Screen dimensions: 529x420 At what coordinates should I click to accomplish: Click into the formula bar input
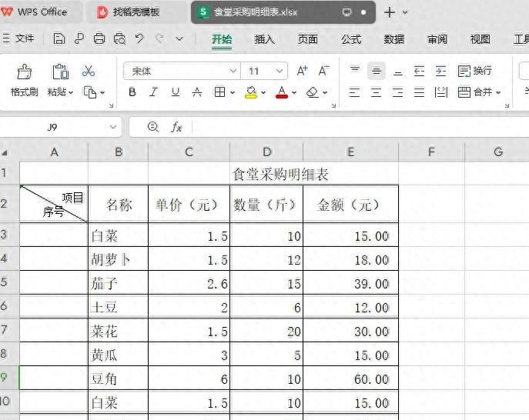[360, 127]
